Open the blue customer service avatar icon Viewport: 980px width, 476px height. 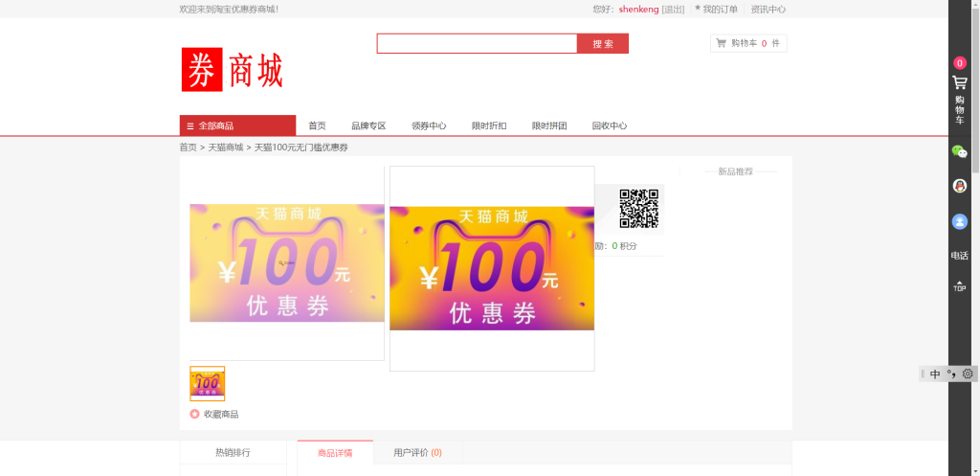(x=959, y=221)
